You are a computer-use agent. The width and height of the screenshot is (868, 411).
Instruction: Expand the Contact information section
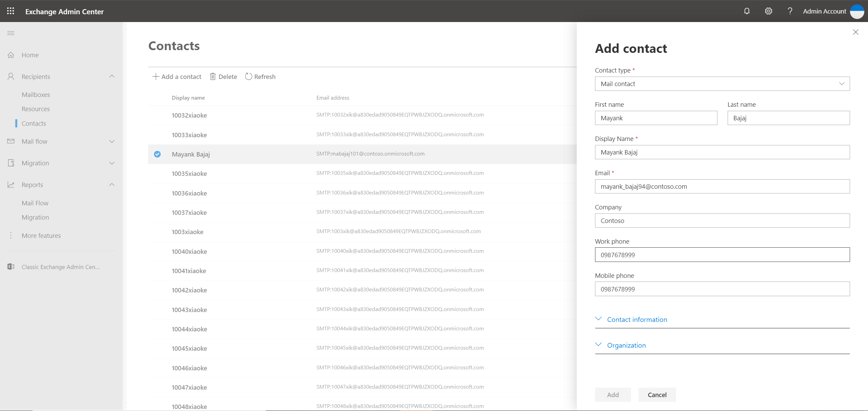(x=636, y=318)
